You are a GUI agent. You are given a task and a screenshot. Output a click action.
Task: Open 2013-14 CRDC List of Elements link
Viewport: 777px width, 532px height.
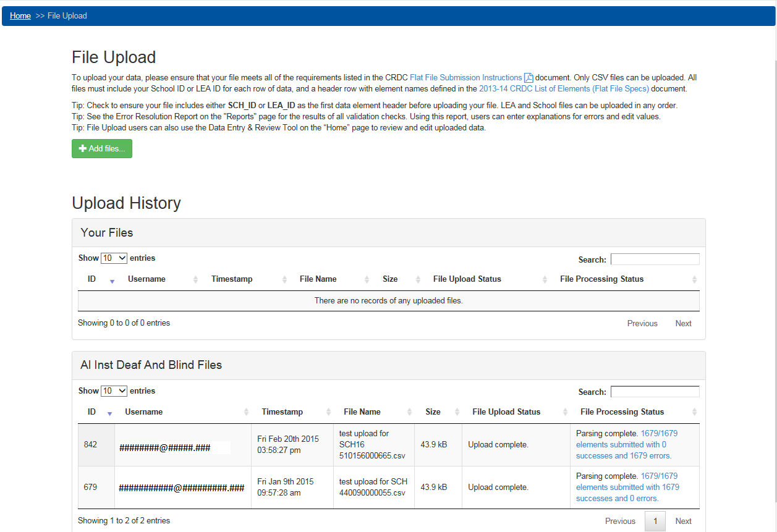[563, 89]
